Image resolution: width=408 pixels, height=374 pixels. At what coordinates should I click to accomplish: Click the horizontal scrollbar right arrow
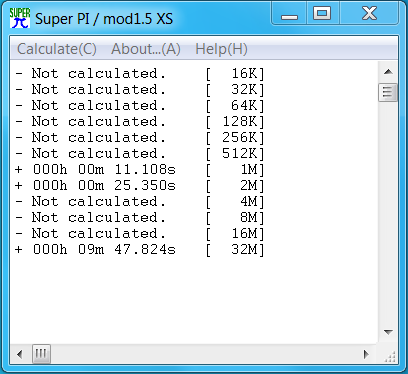pos(367,354)
